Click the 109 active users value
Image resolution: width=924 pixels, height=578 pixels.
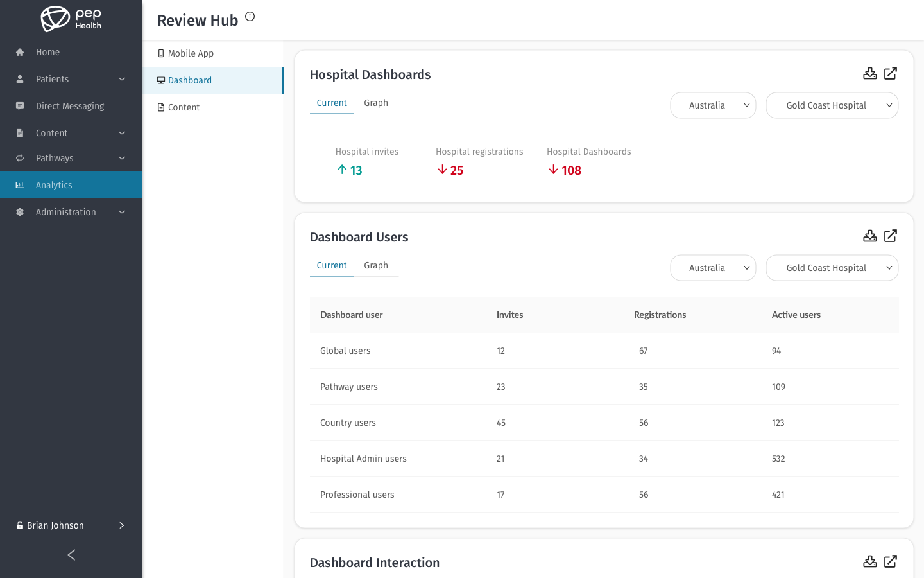tap(778, 387)
